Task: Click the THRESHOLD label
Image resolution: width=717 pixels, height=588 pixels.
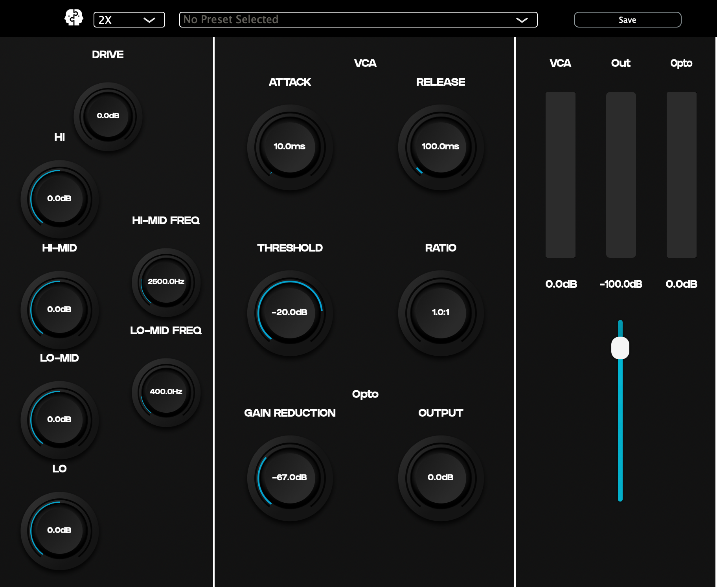Action: coord(290,248)
